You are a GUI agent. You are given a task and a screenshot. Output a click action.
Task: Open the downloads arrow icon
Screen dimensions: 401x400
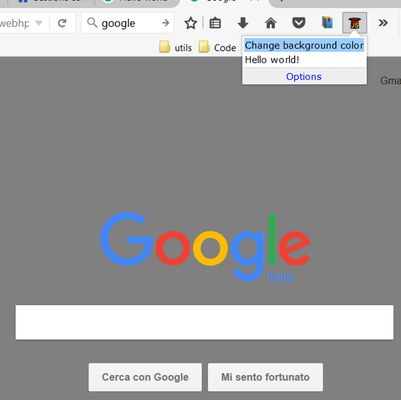tap(243, 23)
